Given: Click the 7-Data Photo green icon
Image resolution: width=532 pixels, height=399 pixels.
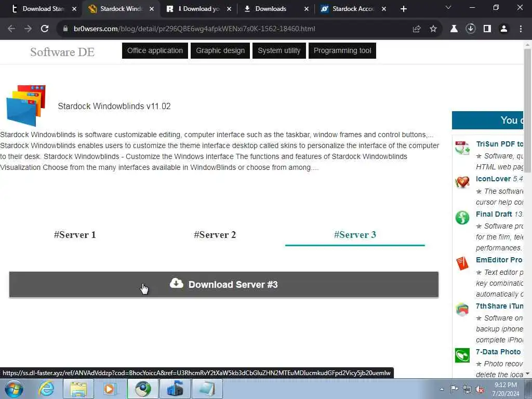Looking at the screenshot, I should point(462,355).
